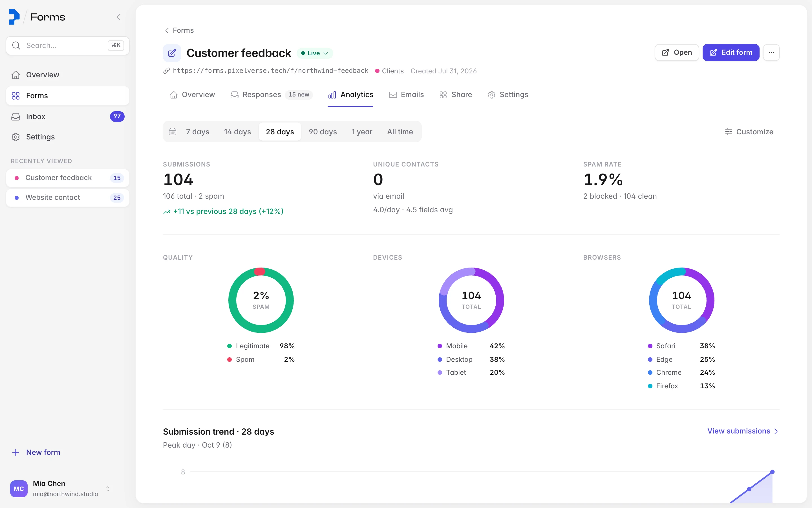Click the search magnifier icon

point(16,45)
